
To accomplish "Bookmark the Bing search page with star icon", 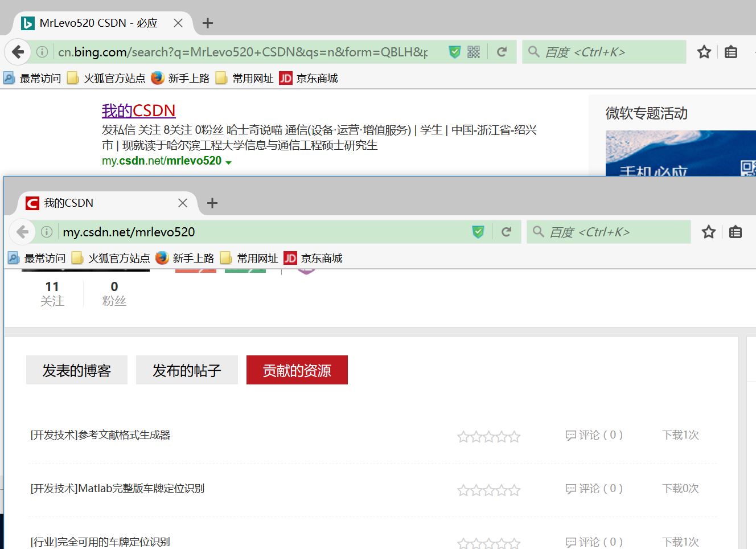I will tap(704, 52).
